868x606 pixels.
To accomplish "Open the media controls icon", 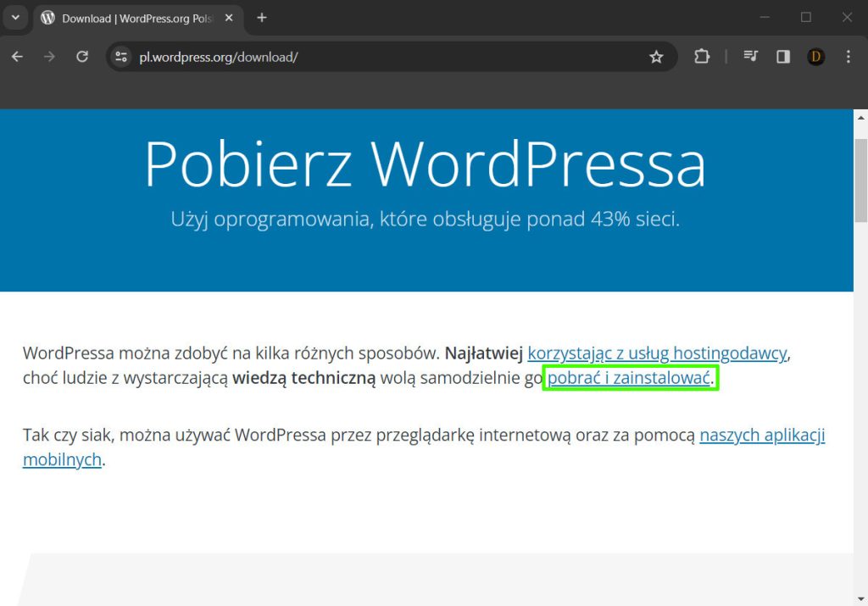I will [x=750, y=57].
